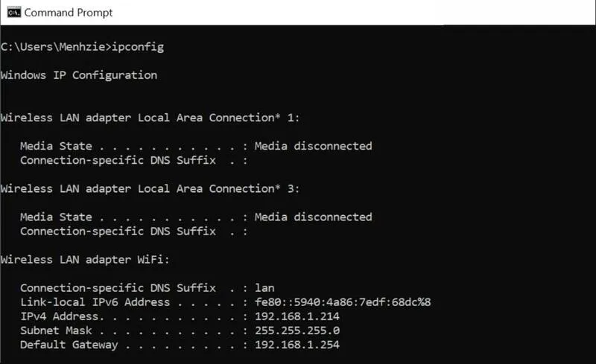Click the Link-local IPv6 Address label

click(95, 302)
